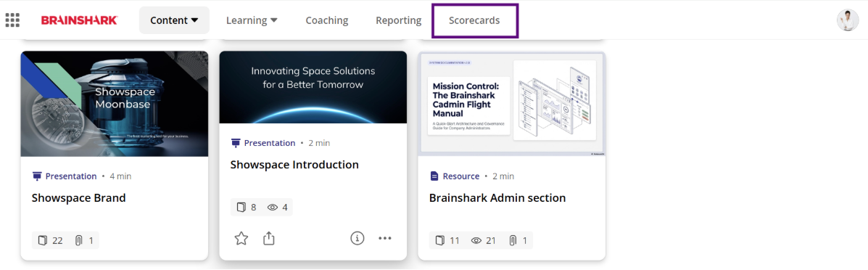Image resolution: width=868 pixels, height=270 pixels.
Task: Expand the Learning dropdown menu
Action: [252, 20]
